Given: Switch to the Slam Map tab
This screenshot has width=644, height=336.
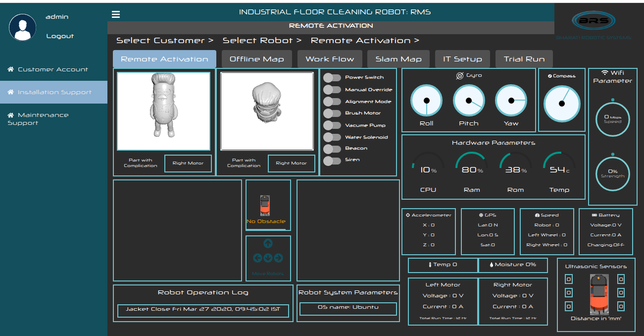Looking at the screenshot, I should click(x=398, y=59).
